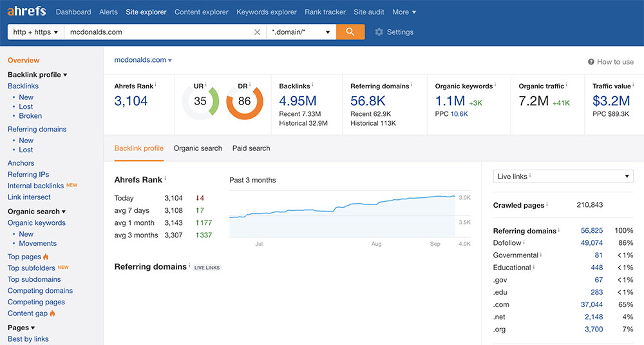Open Keywords explorer in the top menu
Image resolution: width=644 pixels, height=345 pixels.
click(x=267, y=12)
